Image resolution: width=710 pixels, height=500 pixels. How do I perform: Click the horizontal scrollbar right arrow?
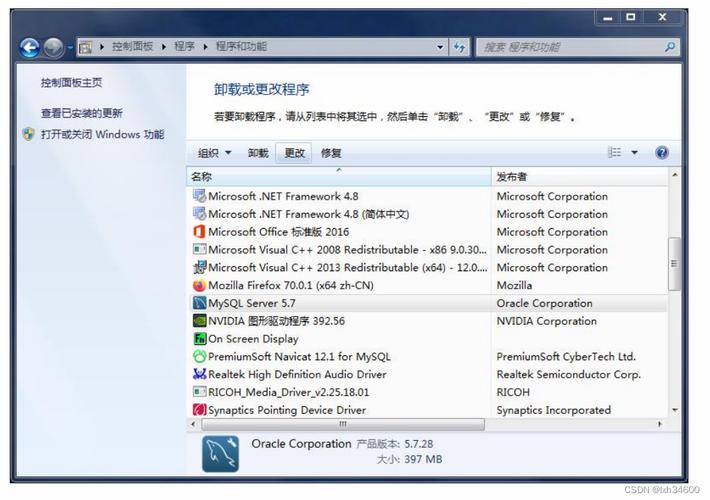[x=660, y=424]
